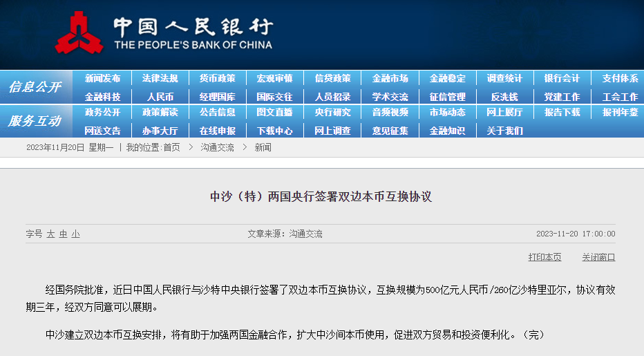Click 首页 in the breadcrumb
644x356 pixels.
coord(171,147)
